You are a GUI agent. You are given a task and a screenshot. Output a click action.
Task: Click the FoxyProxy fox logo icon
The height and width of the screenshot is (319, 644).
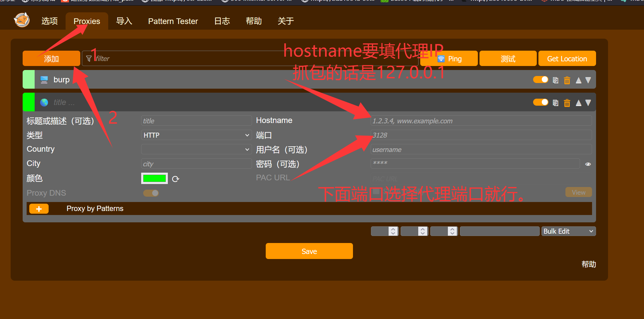pyautogui.click(x=22, y=20)
